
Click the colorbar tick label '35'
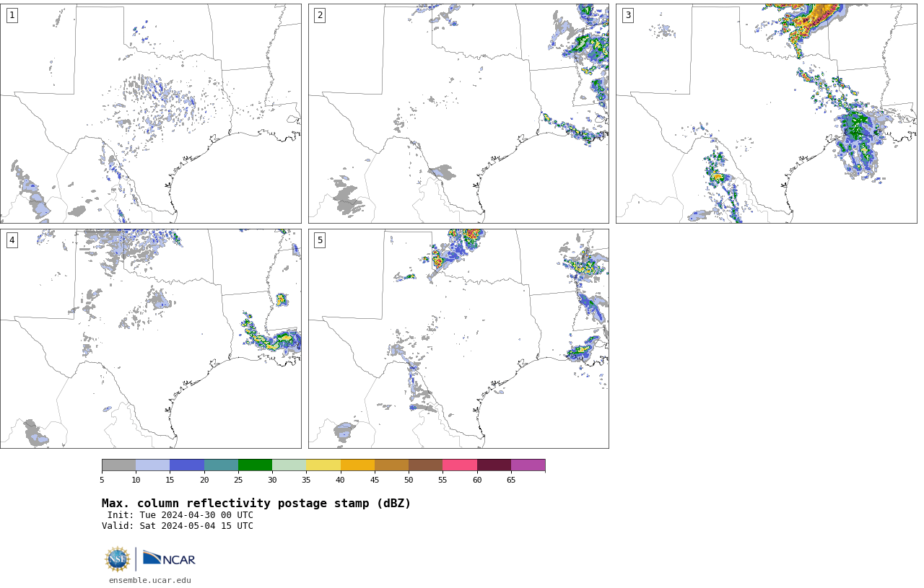pos(306,480)
